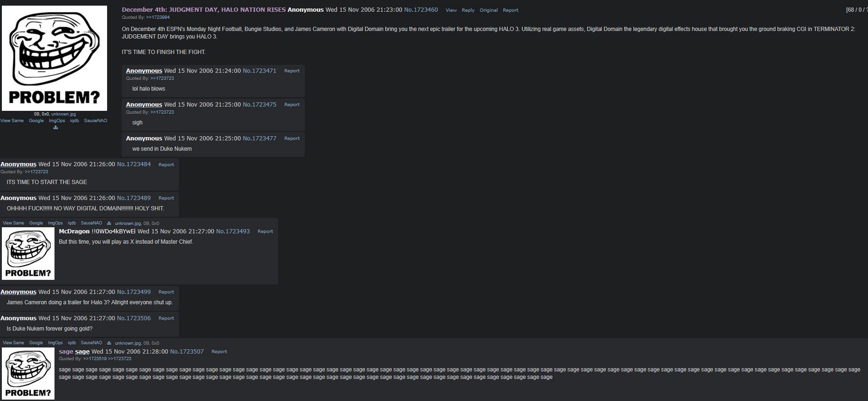Click the download icon above McDragon's image
This screenshot has height=401, width=868.
(x=109, y=223)
